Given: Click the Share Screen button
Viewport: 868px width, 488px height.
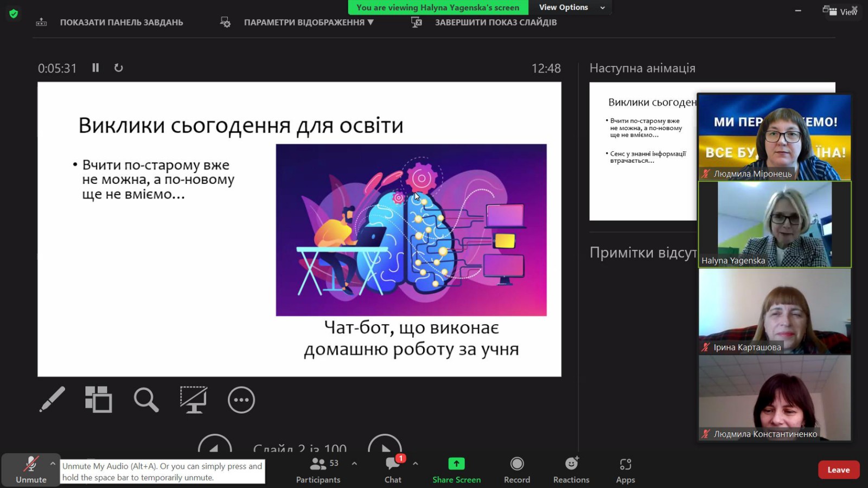Looking at the screenshot, I should [x=456, y=470].
